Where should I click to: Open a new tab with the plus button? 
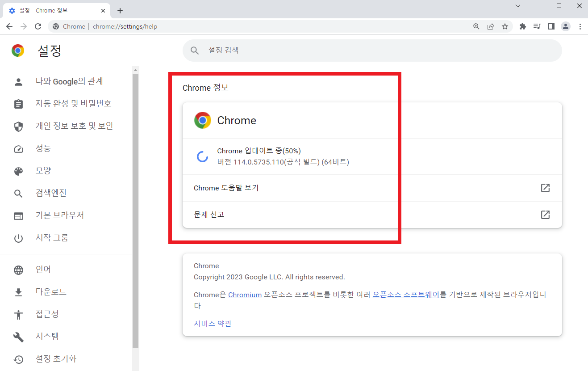120,11
